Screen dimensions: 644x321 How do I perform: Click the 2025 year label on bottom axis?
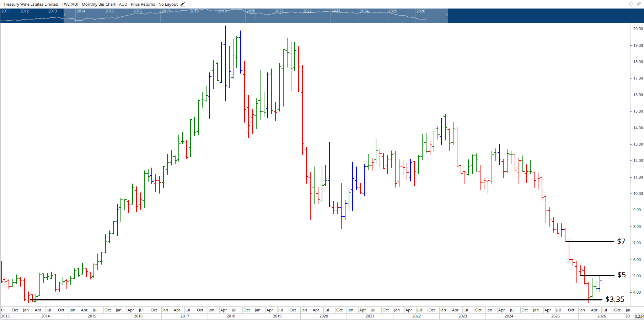556,316
